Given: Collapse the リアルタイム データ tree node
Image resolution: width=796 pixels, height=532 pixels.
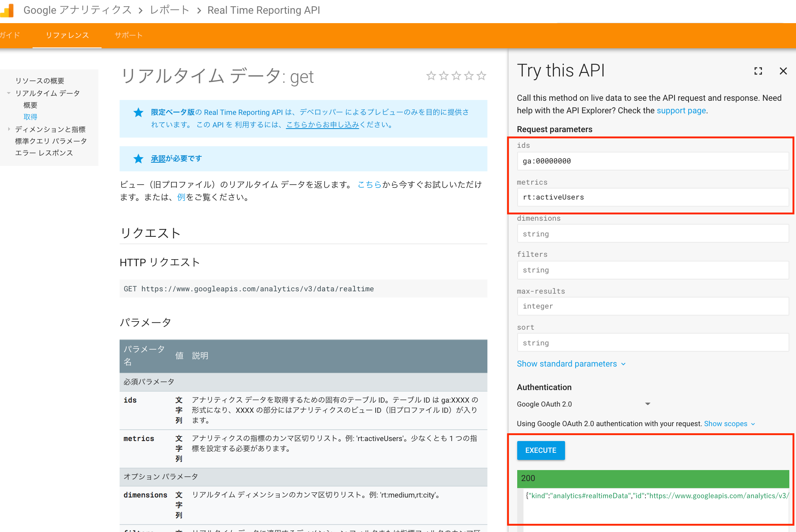Looking at the screenshot, I should point(9,93).
